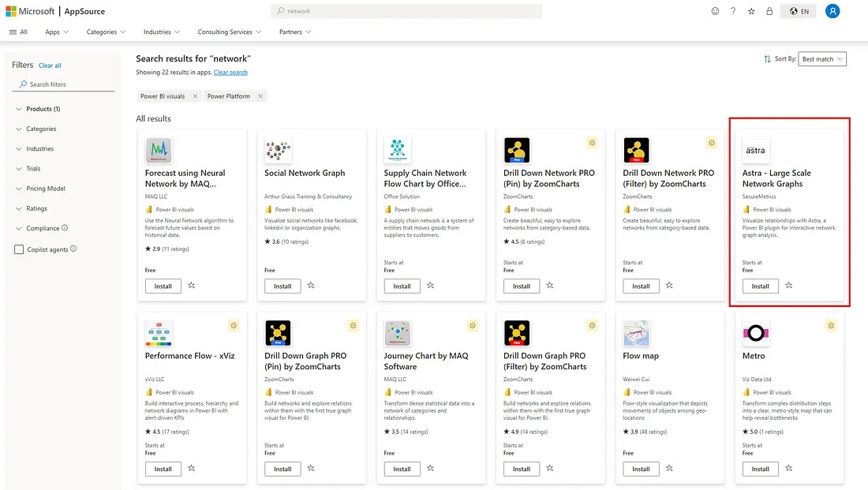The height and width of the screenshot is (490, 868).
Task: Expand the Industries filter section
Action: [x=34, y=149]
